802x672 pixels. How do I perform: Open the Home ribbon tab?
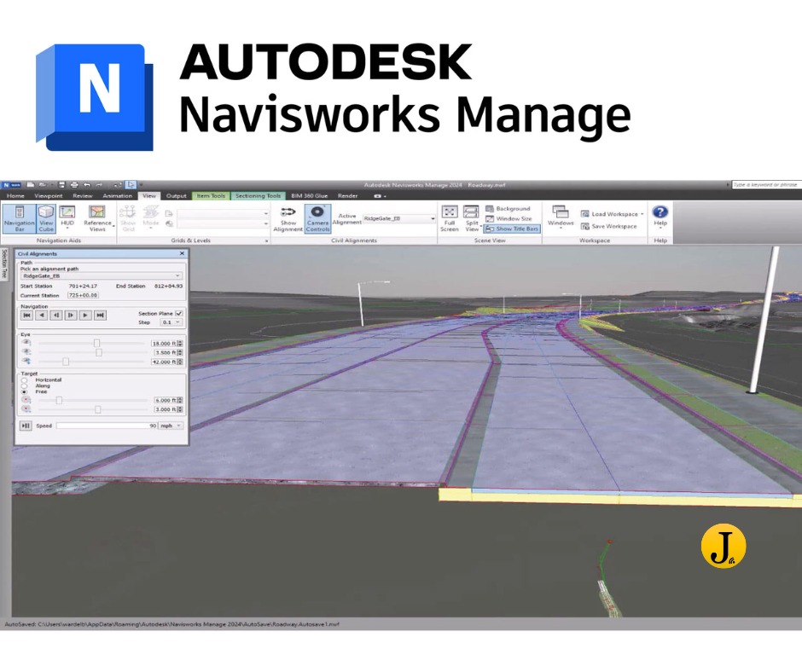(15, 196)
